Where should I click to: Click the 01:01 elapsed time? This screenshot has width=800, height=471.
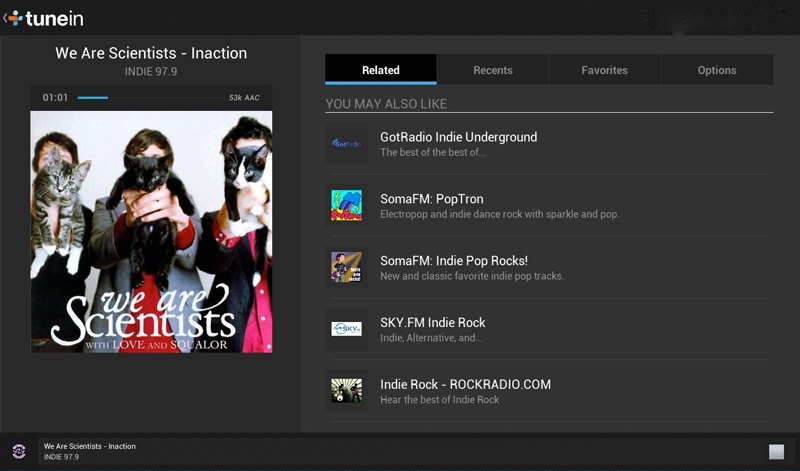pos(55,97)
